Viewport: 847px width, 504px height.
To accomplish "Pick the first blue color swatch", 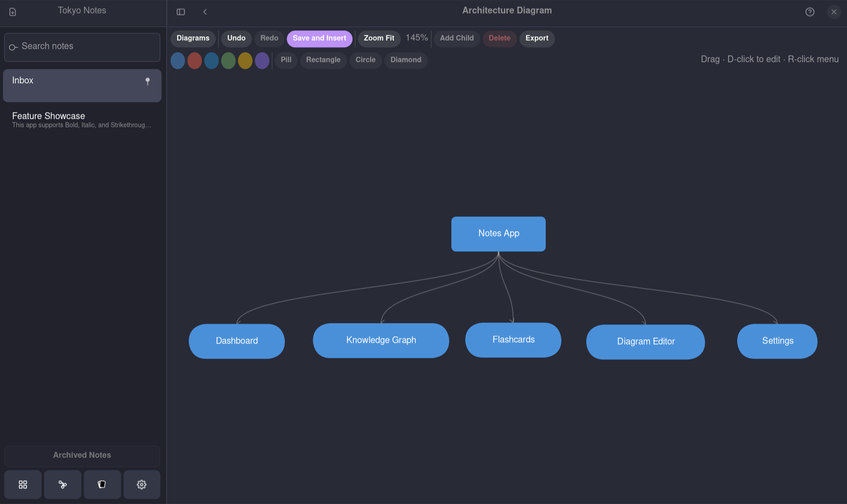I will point(178,61).
